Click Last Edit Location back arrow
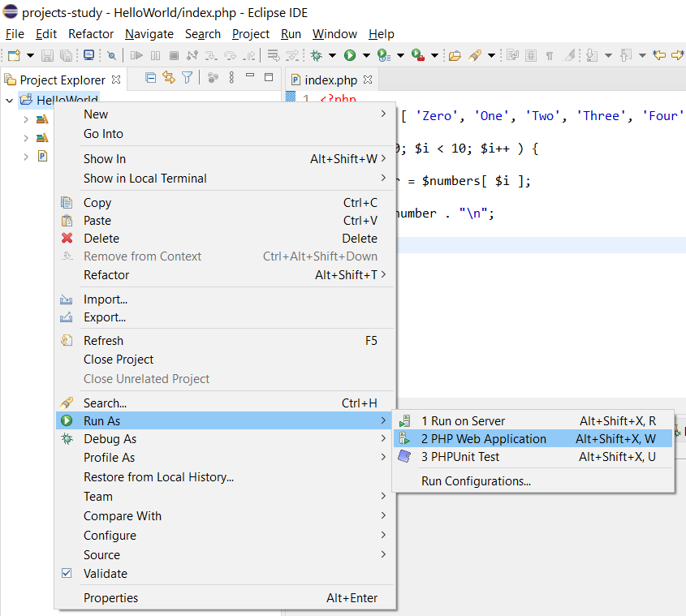The image size is (686, 616). pyautogui.click(x=659, y=55)
